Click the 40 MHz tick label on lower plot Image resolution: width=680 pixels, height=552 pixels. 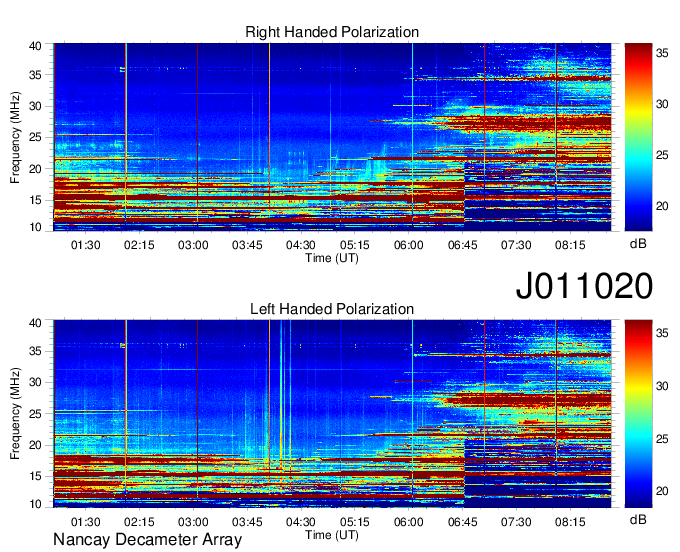point(35,323)
